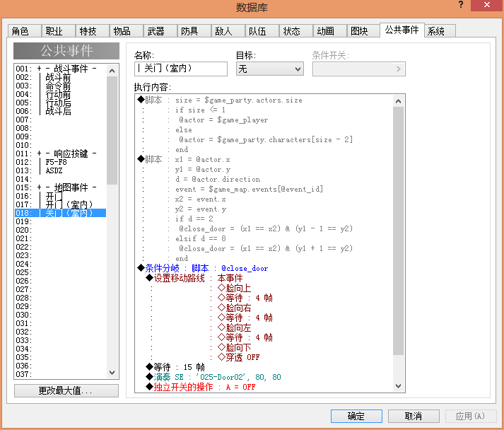The height and width of the screenshot is (430, 504).
Task: Select the 演奏 SE 025-Door02 command
Action: (x=264, y=377)
